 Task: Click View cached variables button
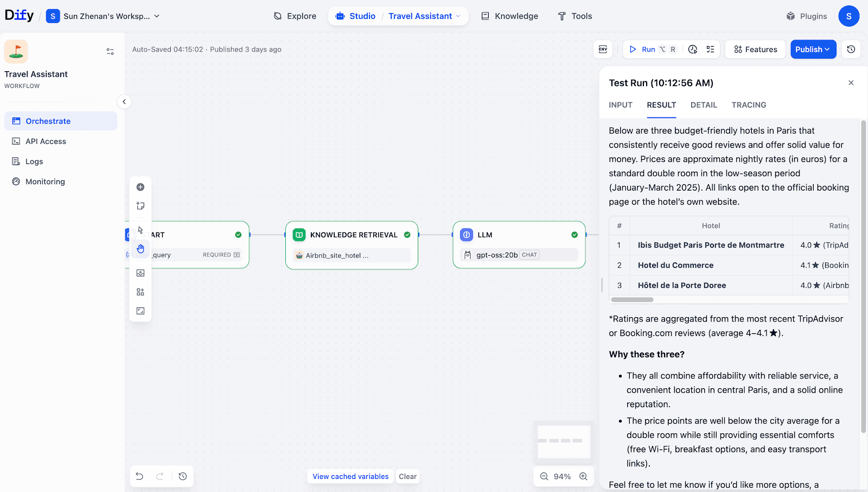click(x=350, y=476)
